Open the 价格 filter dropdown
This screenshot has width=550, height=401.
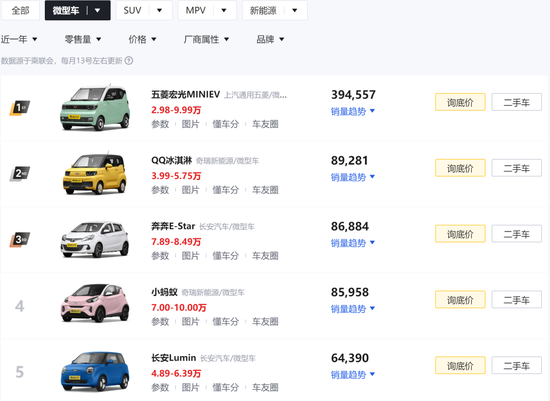coord(142,39)
